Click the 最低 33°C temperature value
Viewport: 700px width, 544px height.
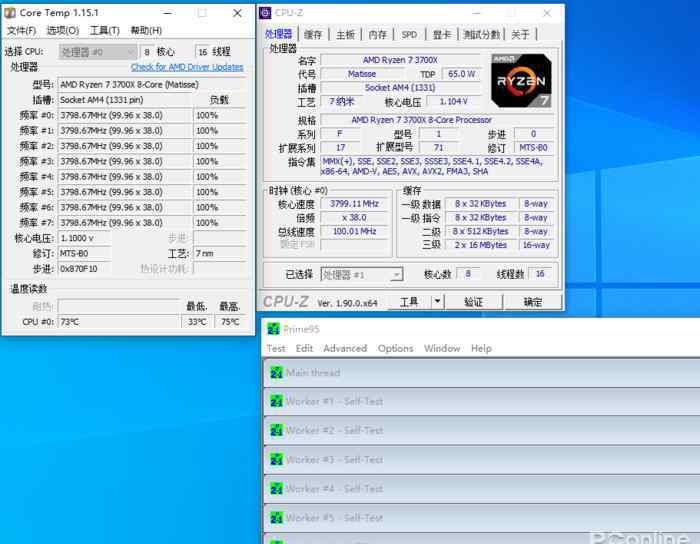(196, 322)
